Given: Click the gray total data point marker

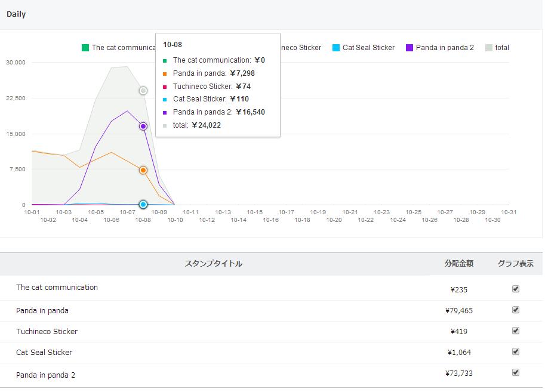Looking at the screenshot, I should point(143,91).
